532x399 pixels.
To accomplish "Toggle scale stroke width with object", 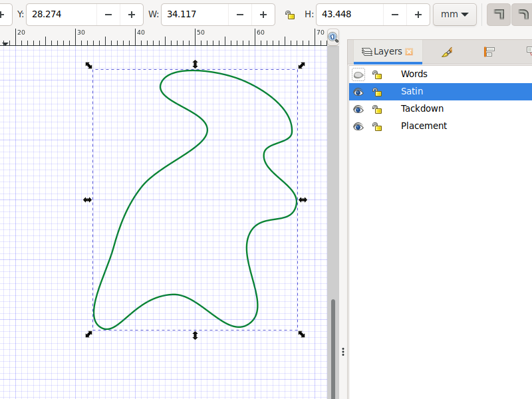I will [499, 15].
